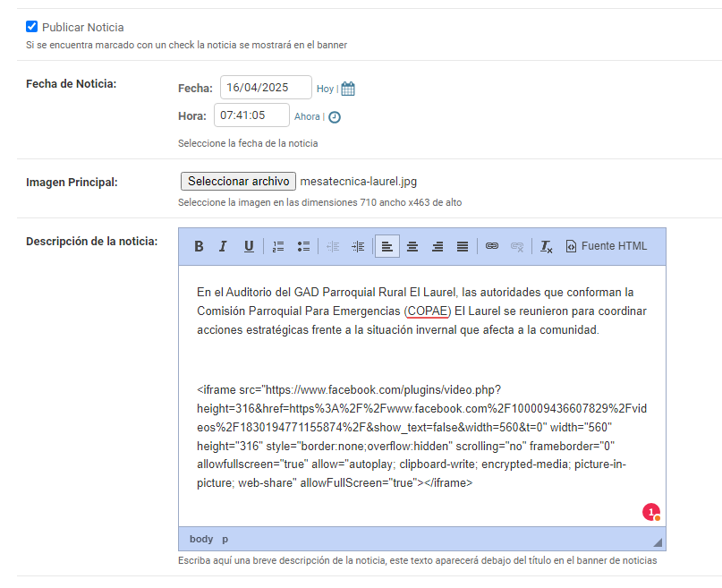This screenshot has width=722, height=588.
Task: Open the calendar date picker
Action: [348, 89]
